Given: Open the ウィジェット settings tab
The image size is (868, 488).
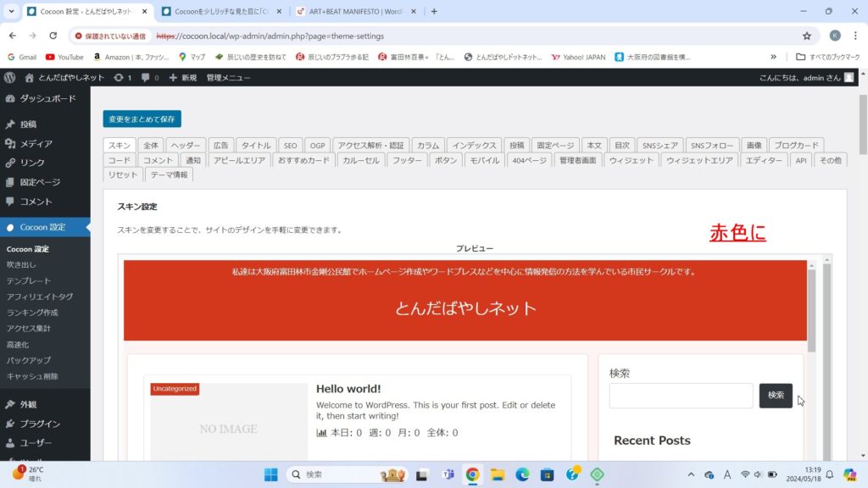Looking at the screenshot, I should point(631,160).
